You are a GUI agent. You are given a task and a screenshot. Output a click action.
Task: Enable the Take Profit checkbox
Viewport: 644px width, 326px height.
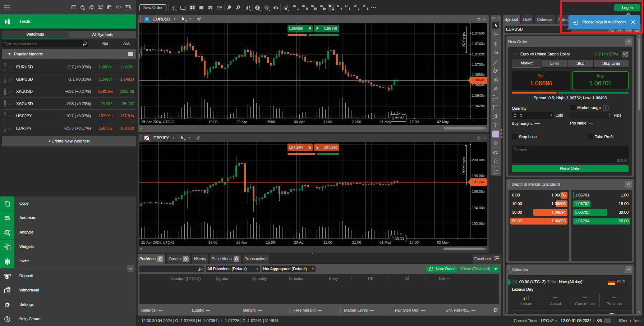click(x=590, y=137)
